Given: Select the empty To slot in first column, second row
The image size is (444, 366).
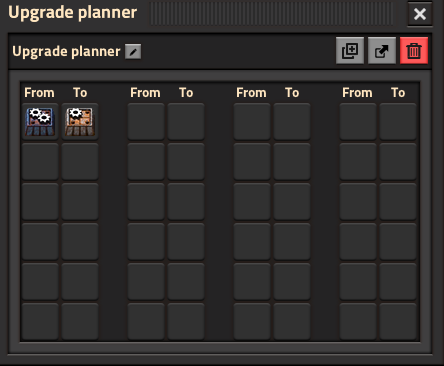Looking at the screenshot, I should (x=80, y=161).
